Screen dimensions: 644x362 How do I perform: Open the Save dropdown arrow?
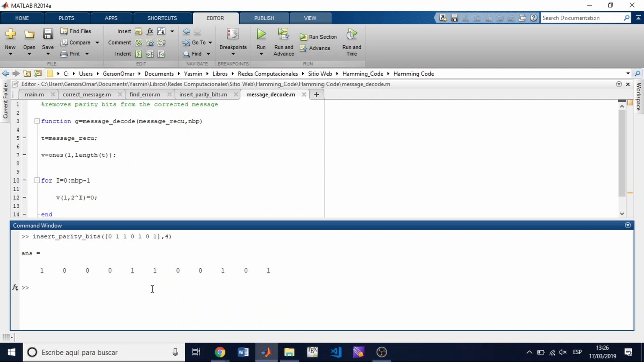[x=48, y=54]
